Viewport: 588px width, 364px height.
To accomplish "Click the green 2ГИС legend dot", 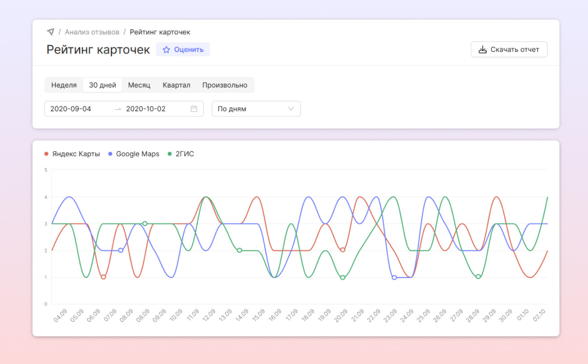I will click(x=170, y=154).
